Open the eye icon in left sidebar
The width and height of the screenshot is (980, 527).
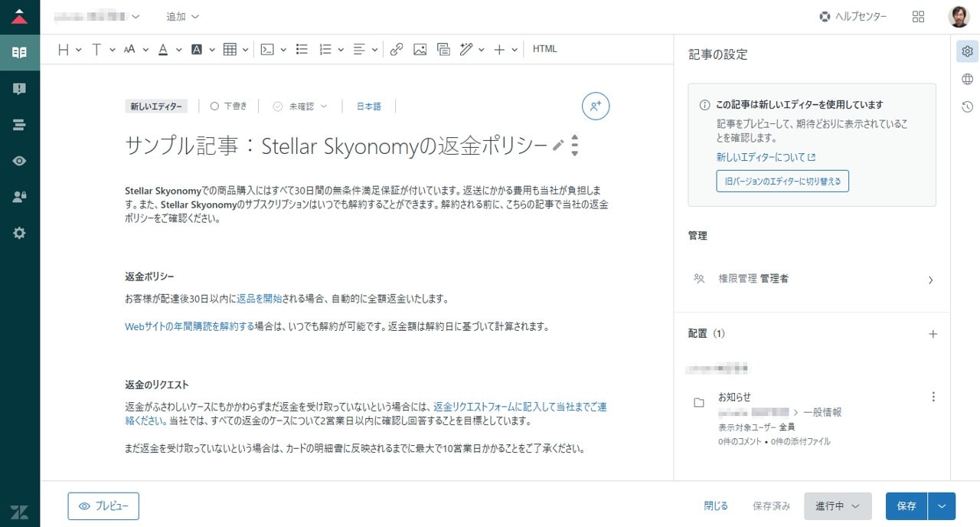click(x=19, y=161)
